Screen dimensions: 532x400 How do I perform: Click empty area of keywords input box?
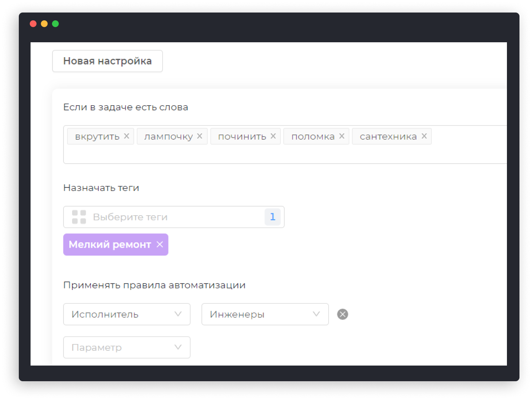coord(274,154)
